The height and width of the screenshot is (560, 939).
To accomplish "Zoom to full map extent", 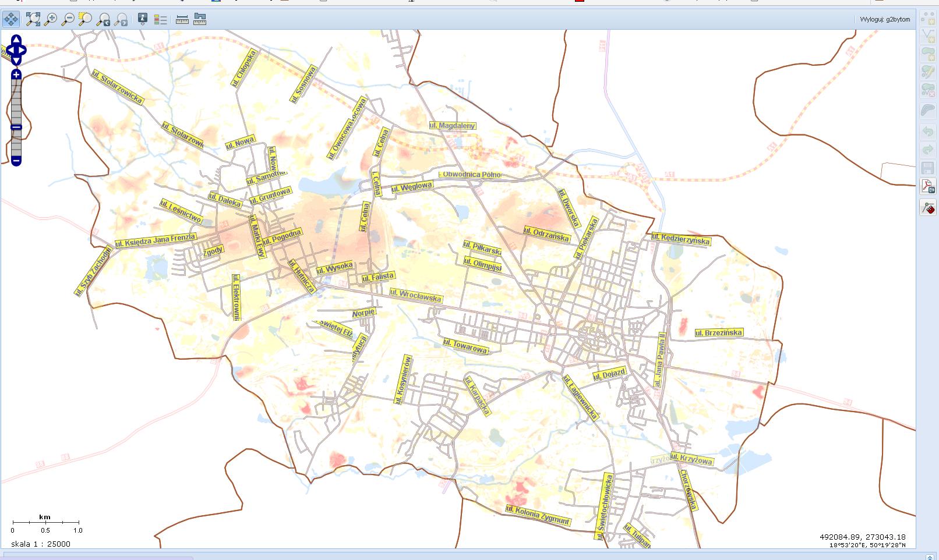I will tap(33, 19).
